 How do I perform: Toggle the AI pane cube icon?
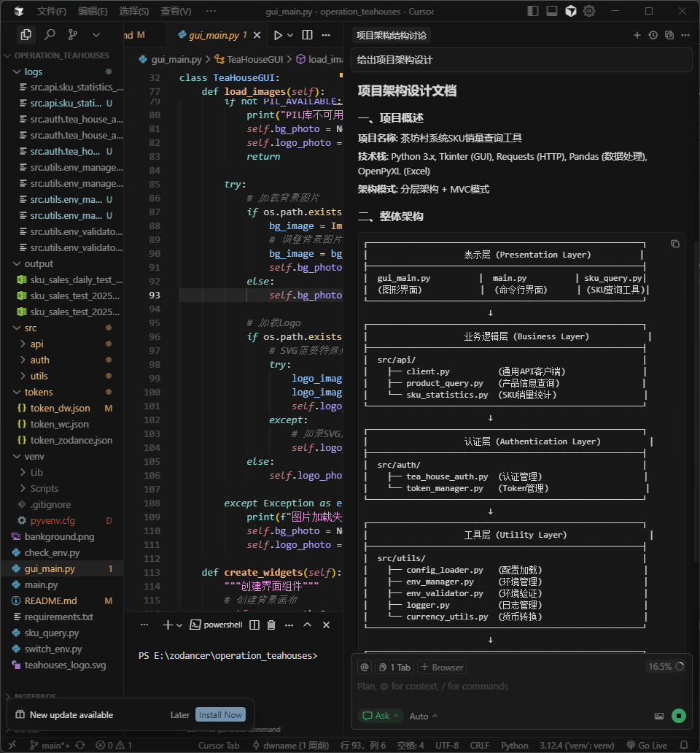click(570, 11)
